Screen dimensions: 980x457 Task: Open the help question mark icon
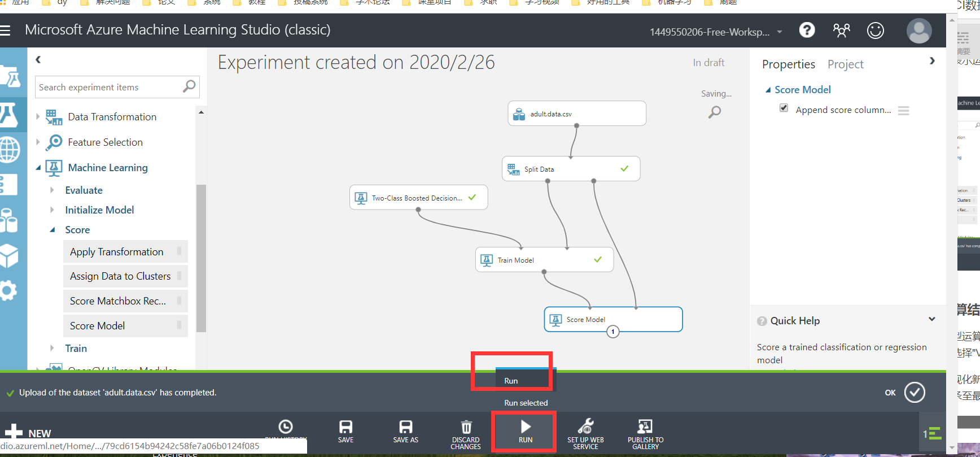click(807, 30)
